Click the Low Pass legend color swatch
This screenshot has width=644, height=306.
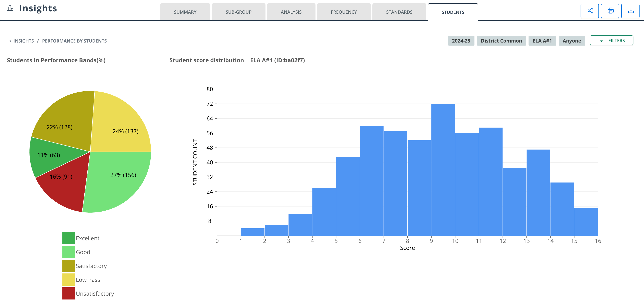click(69, 280)
